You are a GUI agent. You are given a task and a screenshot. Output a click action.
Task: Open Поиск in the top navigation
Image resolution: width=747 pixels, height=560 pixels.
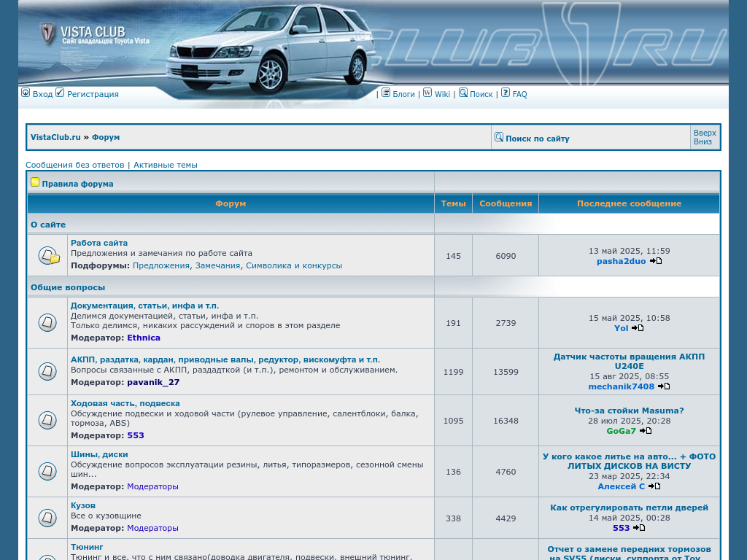pyautogui.click(x=481, y=94)
